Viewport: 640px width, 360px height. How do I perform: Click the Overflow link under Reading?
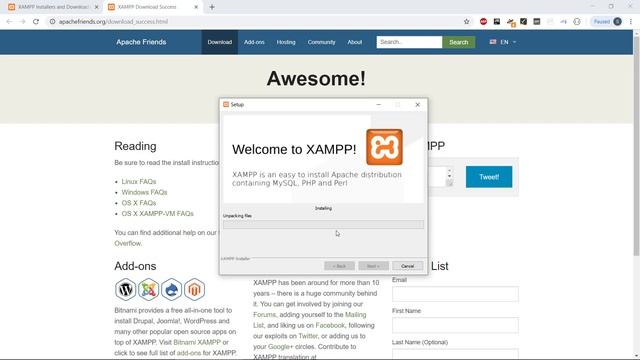pyautogui.click(x=128, y=243)
